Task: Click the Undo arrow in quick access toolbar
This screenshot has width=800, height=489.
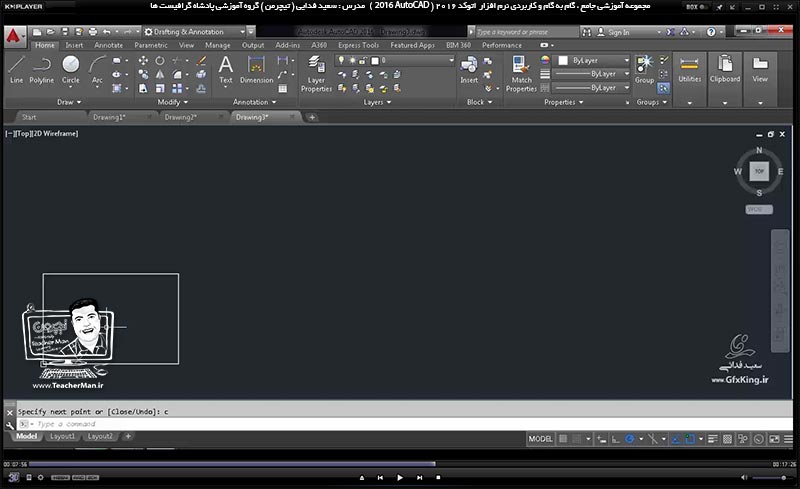Action: pos(107,32)
